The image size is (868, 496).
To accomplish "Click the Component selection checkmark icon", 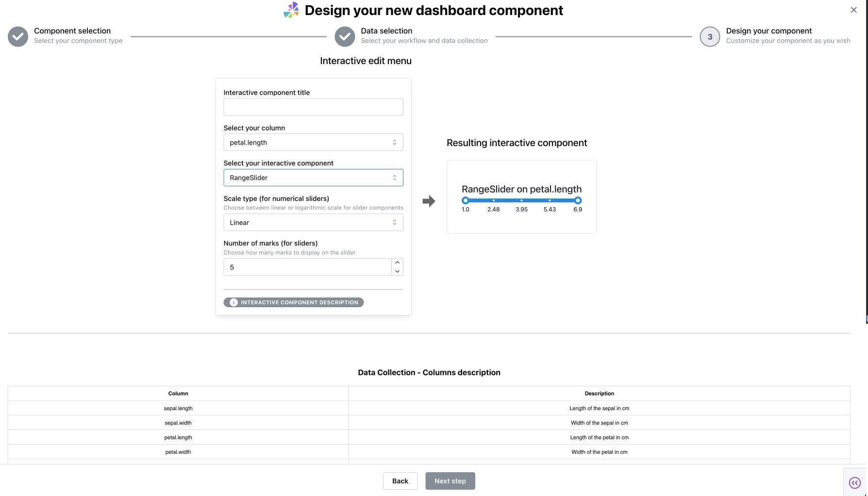I will pyautogui.click(x=18, y=36).
